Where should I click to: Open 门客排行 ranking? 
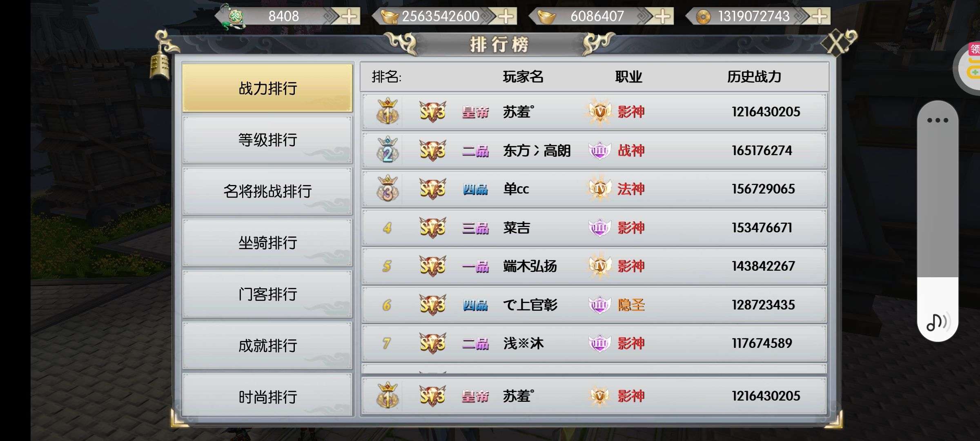pyautogui.click(x=267, y=294)
